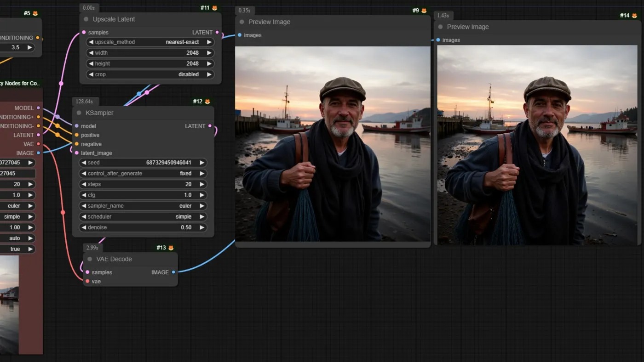Viewport: 644px width, 362px height.
Task: Click the fox badge icon on node #9
Action: (424, 11)
